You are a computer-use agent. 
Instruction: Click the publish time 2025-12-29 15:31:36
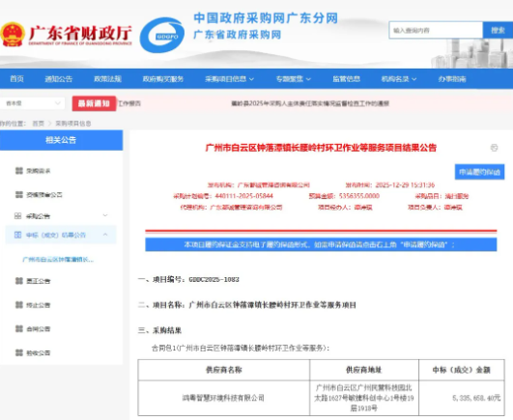point(405,185)
